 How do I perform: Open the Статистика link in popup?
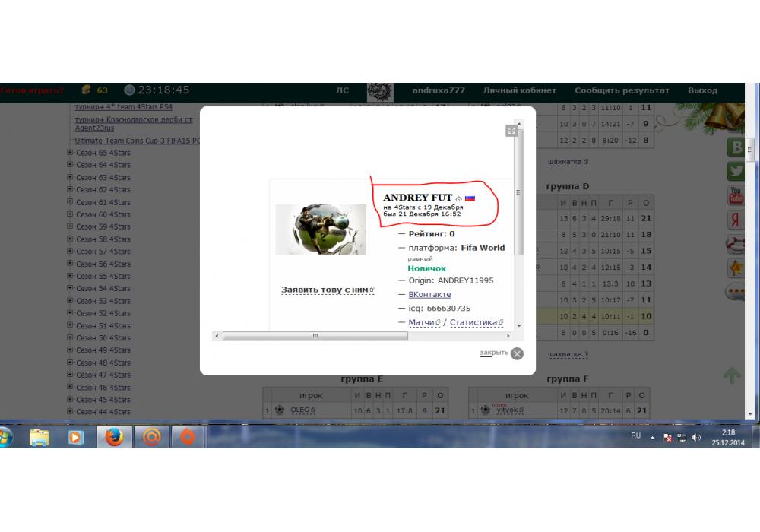[x=476, y=322]
